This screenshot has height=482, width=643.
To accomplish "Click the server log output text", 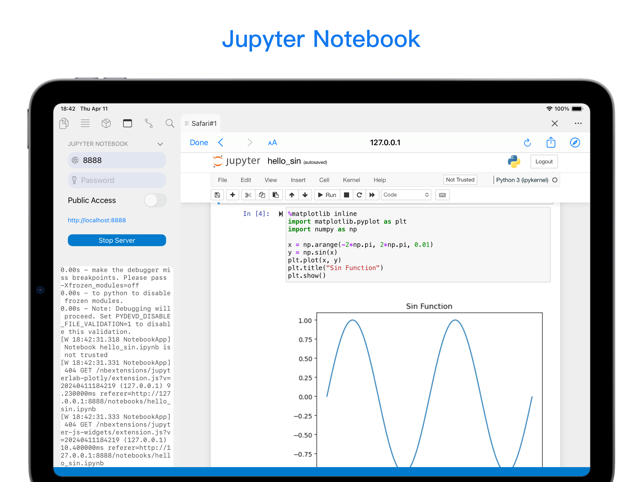I will [115, 366].
